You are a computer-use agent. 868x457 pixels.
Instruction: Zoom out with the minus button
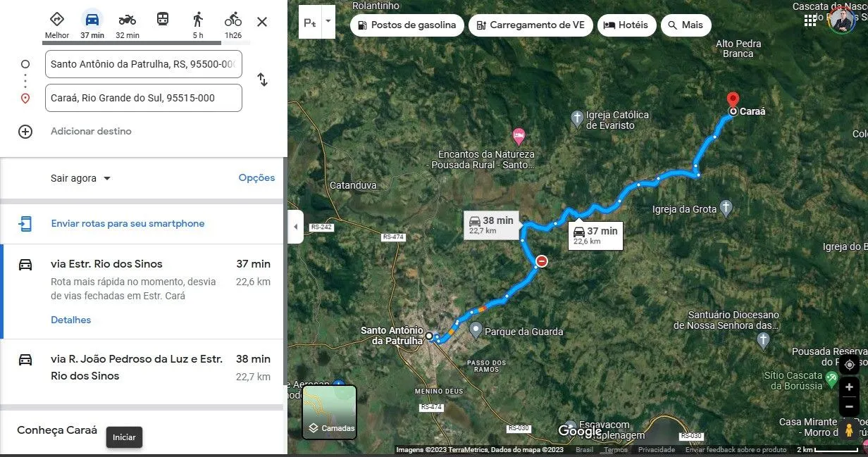point(850,406)
